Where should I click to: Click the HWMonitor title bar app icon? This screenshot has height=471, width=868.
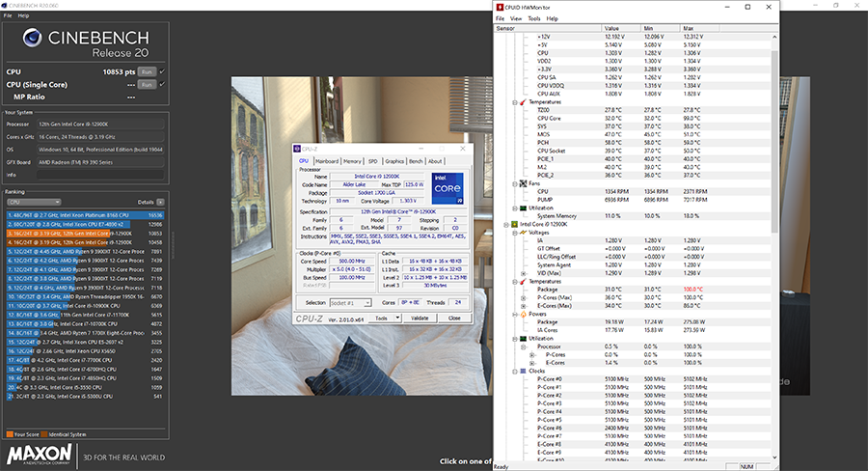pyautogui.click(x=500, y=7)
